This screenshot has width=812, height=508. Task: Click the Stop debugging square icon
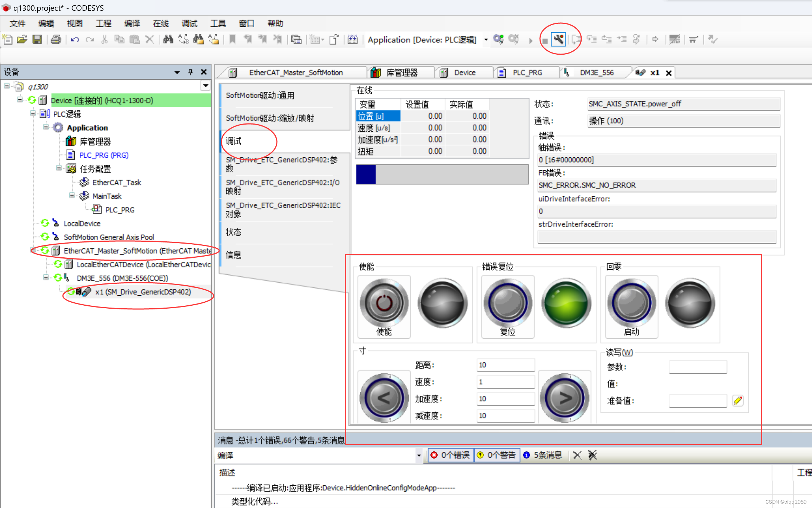coord(544,39)
